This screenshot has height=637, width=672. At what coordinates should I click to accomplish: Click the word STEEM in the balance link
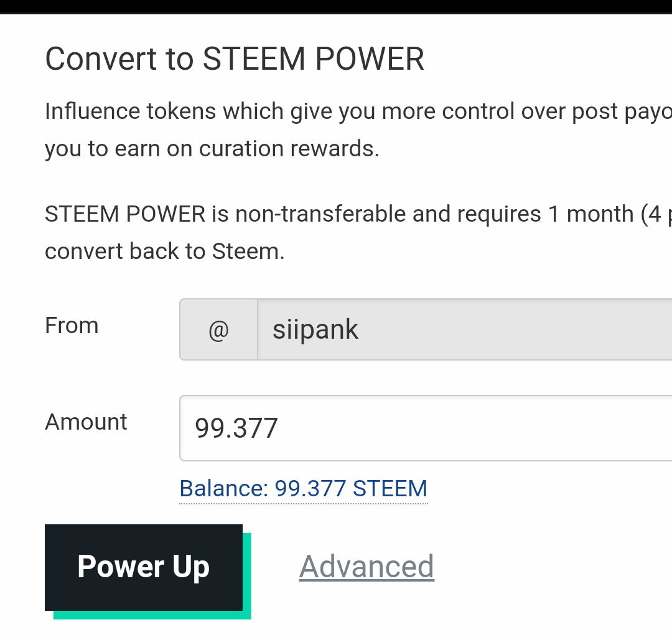pos(390,489)
